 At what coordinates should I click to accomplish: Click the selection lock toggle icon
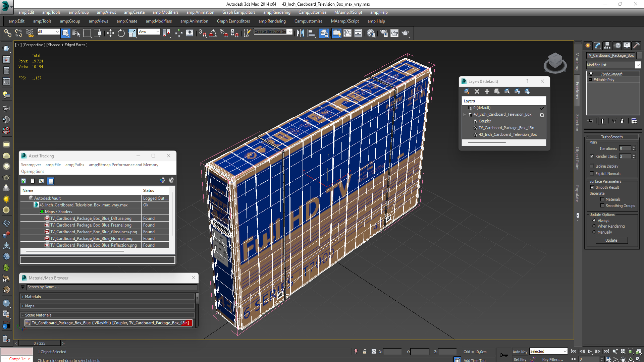pyautogui.click(x=365, y=352)
